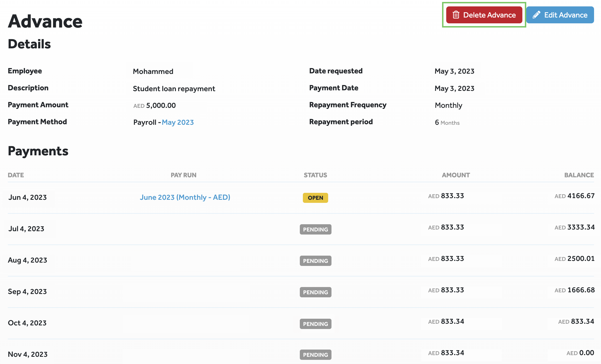Click the PENDING badge for Nov 4, 2023
601x364 pixels.
tap(315, 355)
